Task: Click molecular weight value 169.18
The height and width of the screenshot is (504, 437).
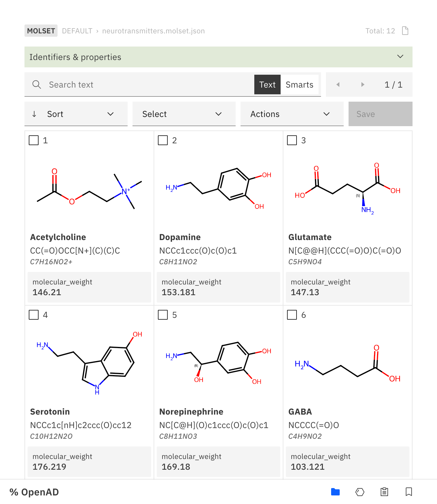Action: pyautogui.click(x=176, y=467)
